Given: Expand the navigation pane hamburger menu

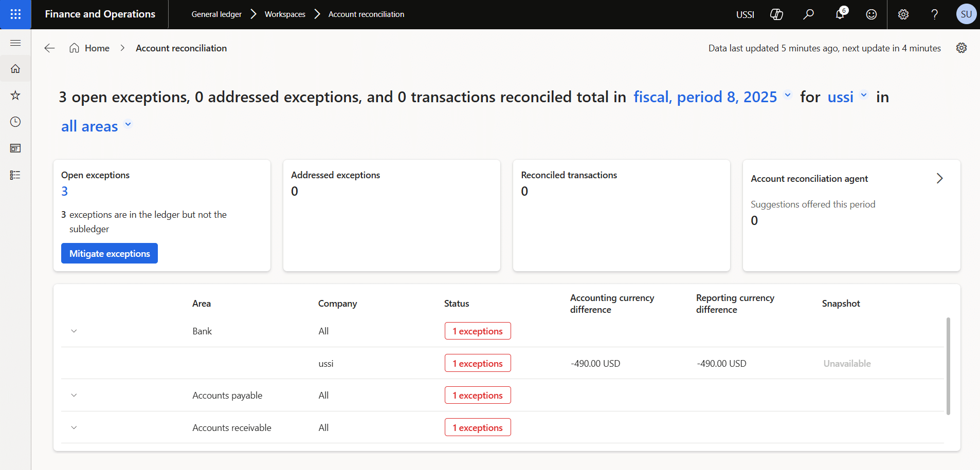Looking at the screenshot, I should (15, 43).
